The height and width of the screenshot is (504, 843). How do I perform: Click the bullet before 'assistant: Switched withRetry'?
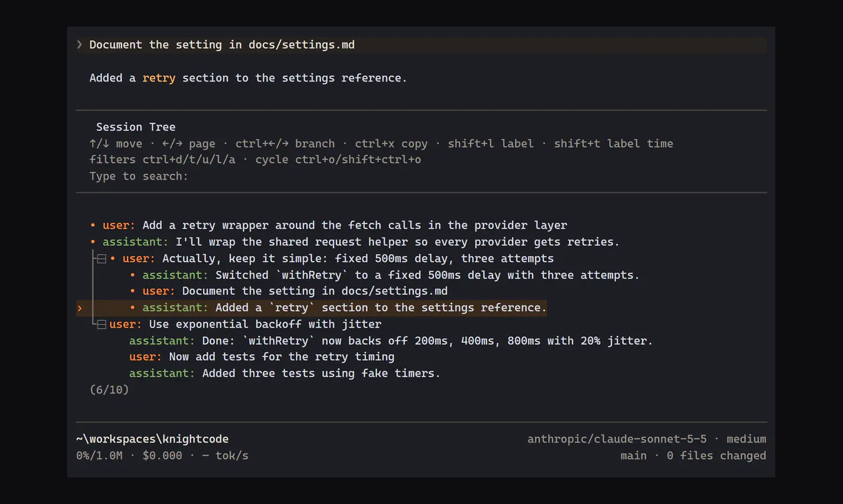pos(133,275)
